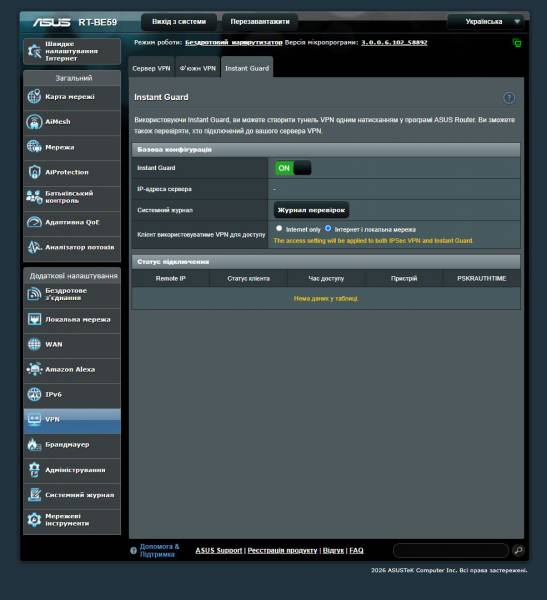
Task: Switch to the Сервер VPN tab
Action: [x=151, y=68]
